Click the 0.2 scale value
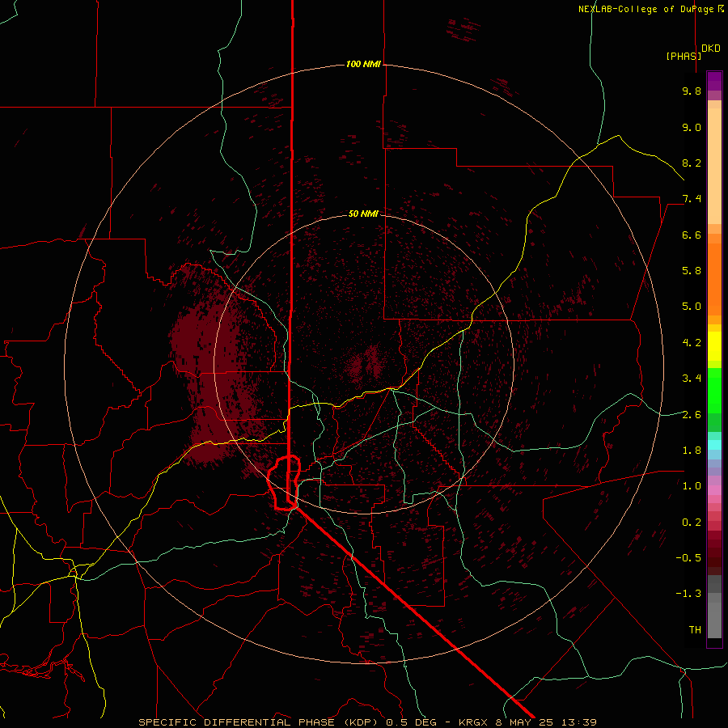This screenshot has width=728, height=728. [x=692, y=523]
